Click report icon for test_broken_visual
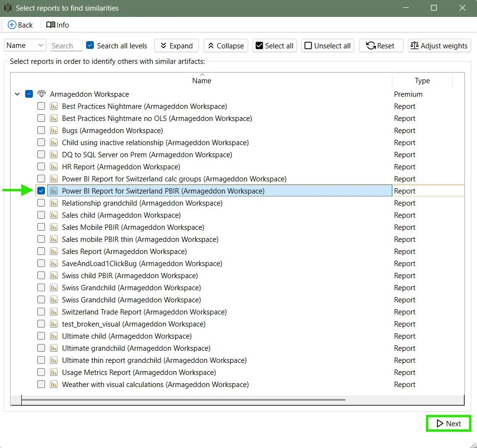 (x=54, y=324)
